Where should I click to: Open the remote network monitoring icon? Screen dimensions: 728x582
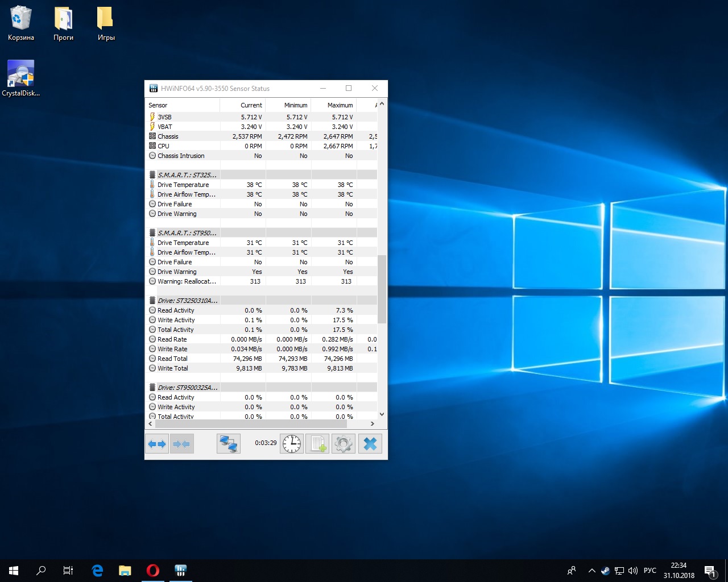[x=229, y=444]
